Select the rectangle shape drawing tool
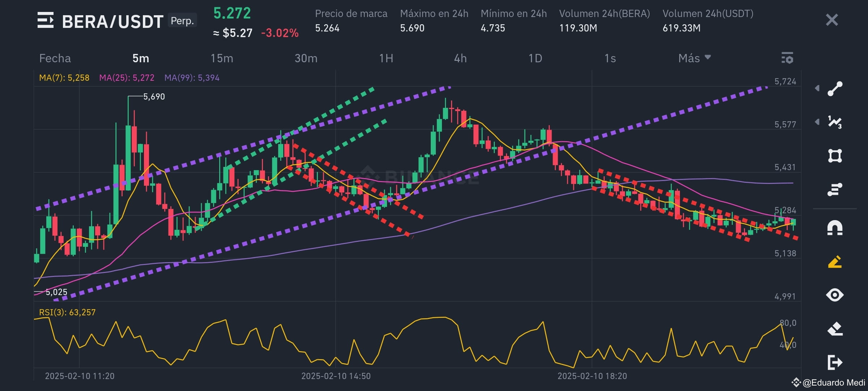The width and height of the screenshot is (868, 391). (835, 156)
